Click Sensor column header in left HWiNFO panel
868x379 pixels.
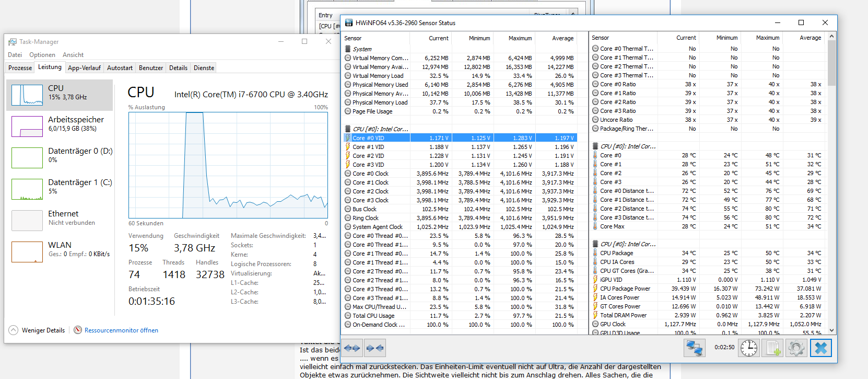pos(376,38)
